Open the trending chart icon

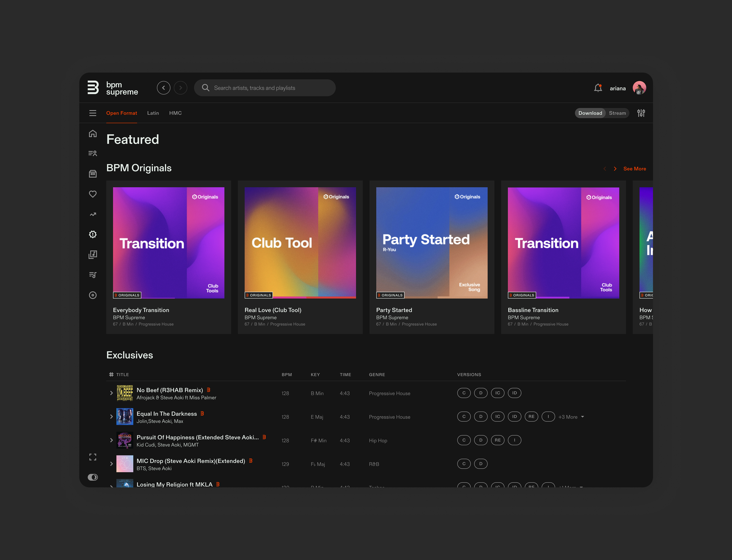tap(93, 214)
